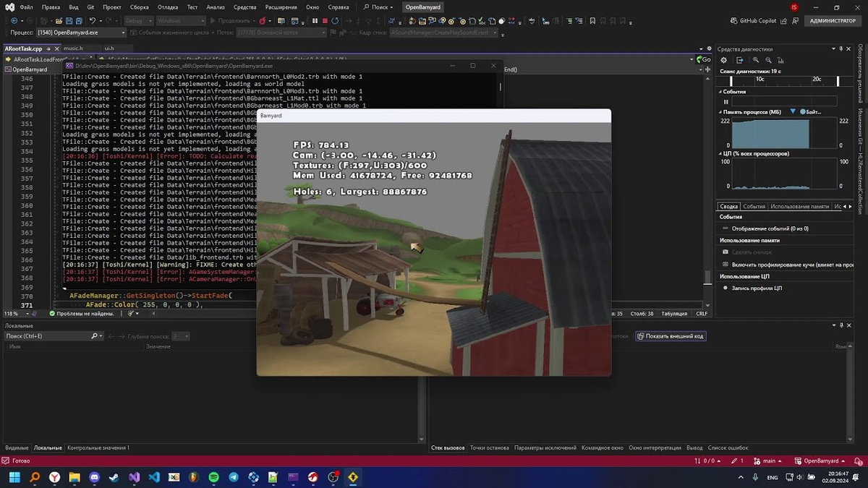The height and width of the screenshot is (488, 868).
Task: Open the Командное окно tab
Action: (x=603, y=448)
